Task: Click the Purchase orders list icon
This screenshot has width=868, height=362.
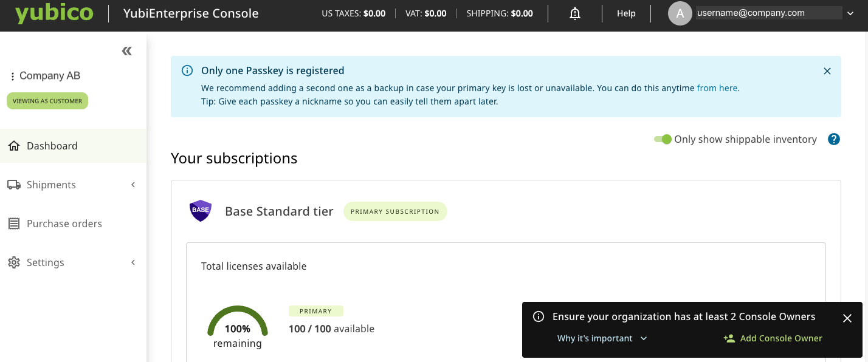Action: (x=14, y=224)
